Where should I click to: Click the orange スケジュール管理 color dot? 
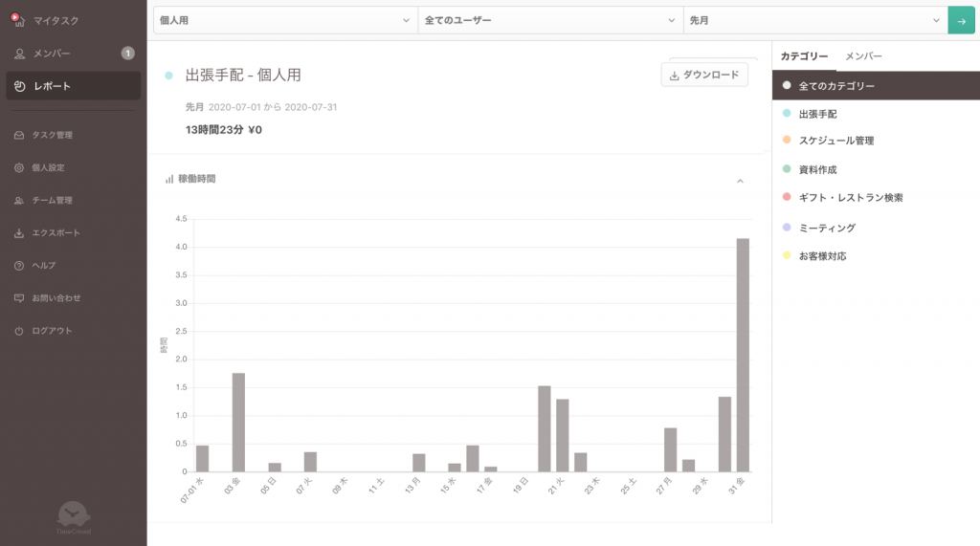tap(787, 141)
